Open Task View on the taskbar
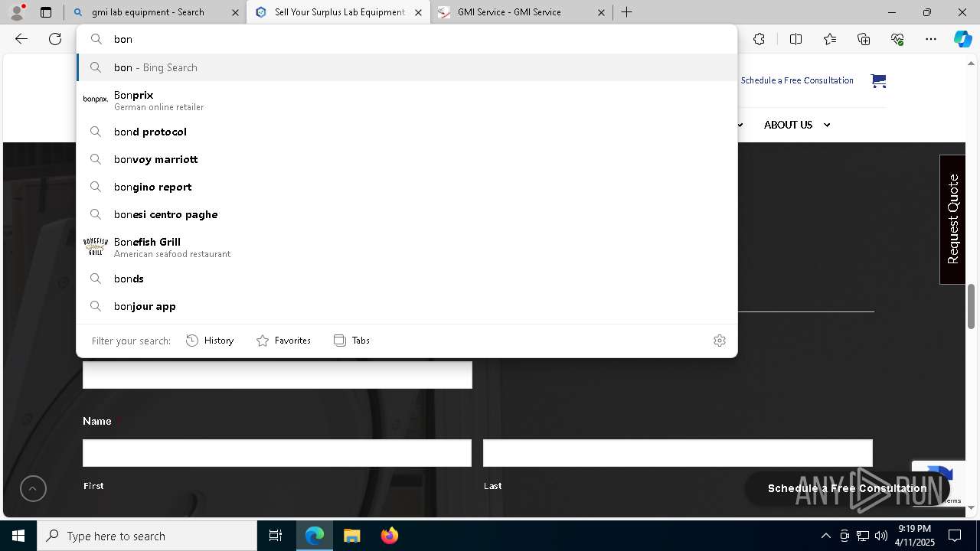This screenshot has width=980, height=551. click(276, 536)
